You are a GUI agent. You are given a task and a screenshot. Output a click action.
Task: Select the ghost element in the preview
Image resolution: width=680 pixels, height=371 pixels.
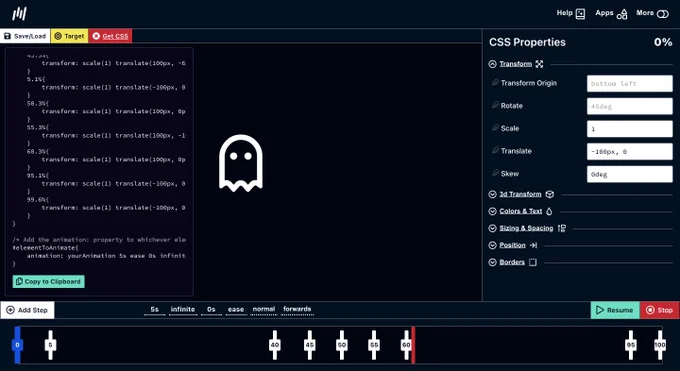(241, 163)
